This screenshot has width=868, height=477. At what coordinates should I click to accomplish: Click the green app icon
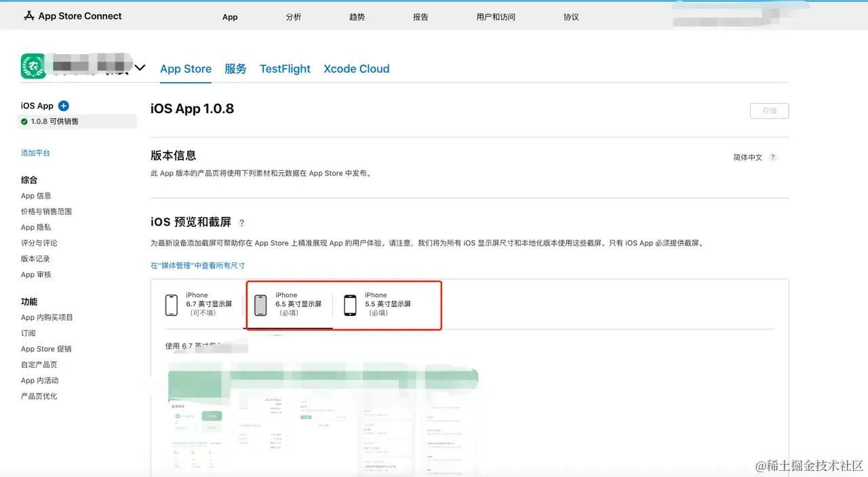[x=33, y=66]
